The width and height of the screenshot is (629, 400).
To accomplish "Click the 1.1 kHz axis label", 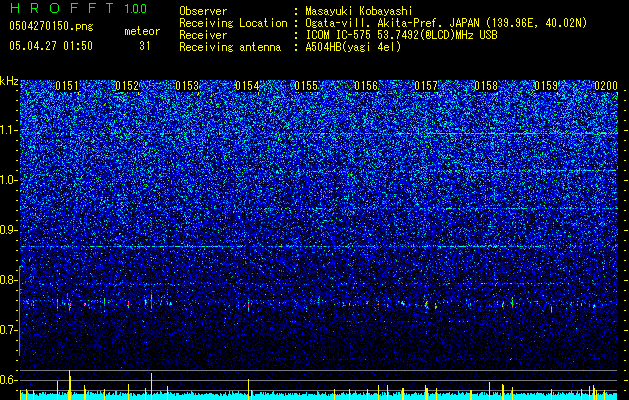I will [8, 130].
